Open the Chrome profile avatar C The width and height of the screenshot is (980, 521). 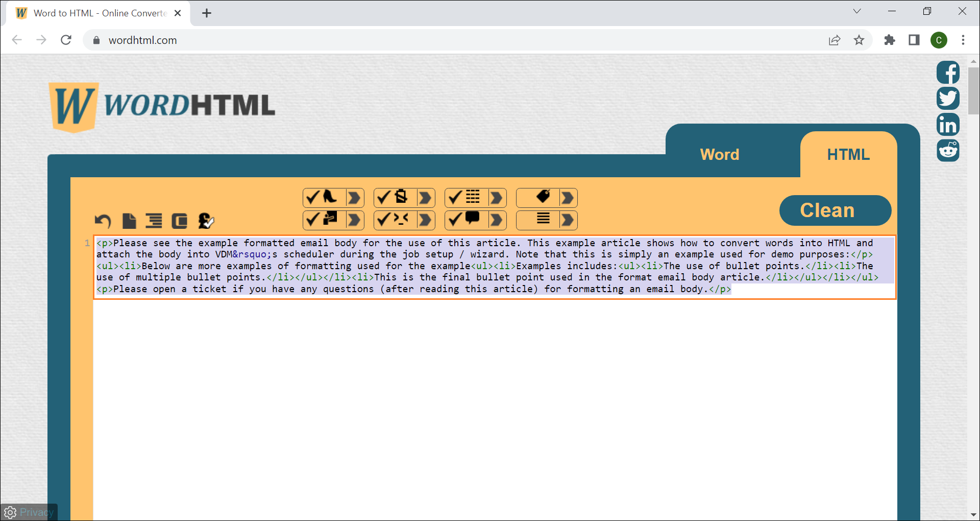click(939, 40)
